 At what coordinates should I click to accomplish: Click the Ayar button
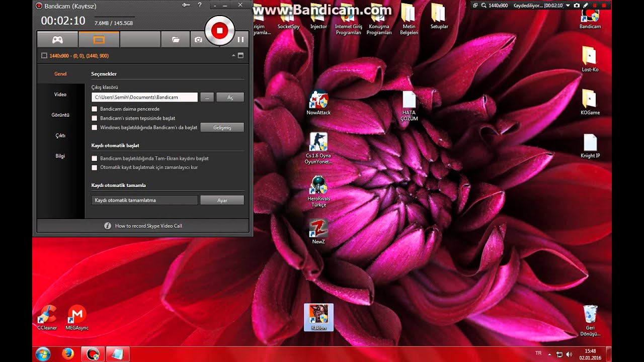222,200
